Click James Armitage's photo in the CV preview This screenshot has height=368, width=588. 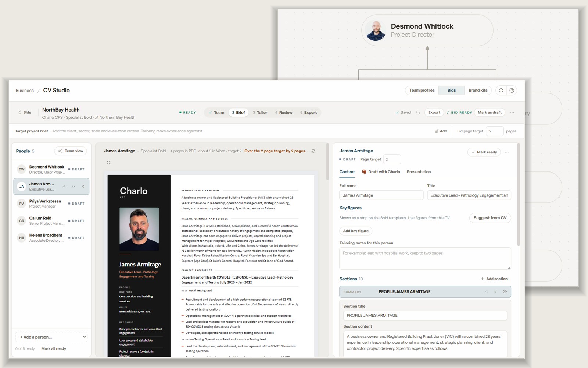tap(139, 229)
